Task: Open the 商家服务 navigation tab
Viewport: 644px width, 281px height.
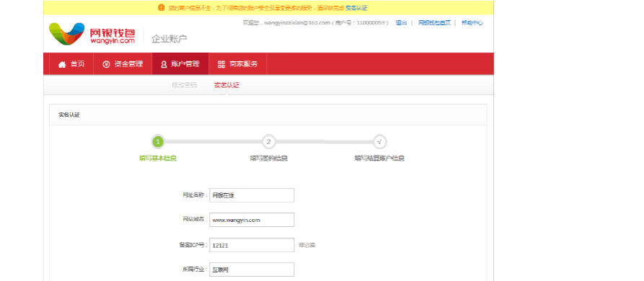Action: (237, 64)
